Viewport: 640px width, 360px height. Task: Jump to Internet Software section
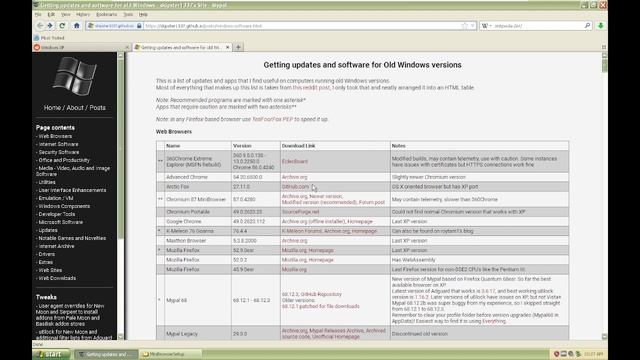point(58,144)
